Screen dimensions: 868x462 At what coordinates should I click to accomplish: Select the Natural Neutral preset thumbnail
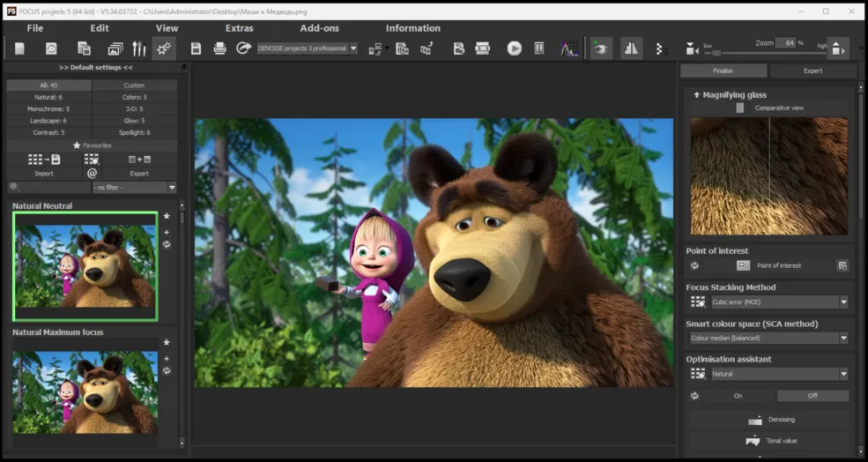[85, 266]
